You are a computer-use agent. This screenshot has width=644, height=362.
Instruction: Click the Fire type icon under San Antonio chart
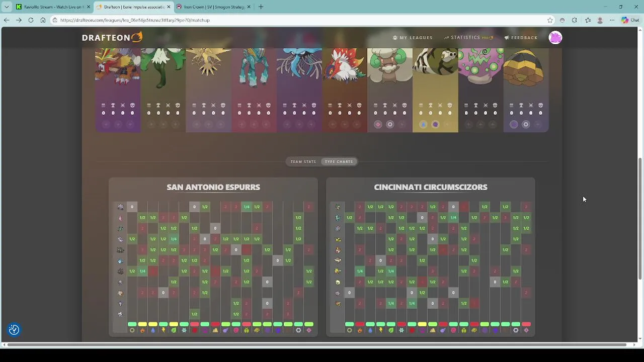142,330
